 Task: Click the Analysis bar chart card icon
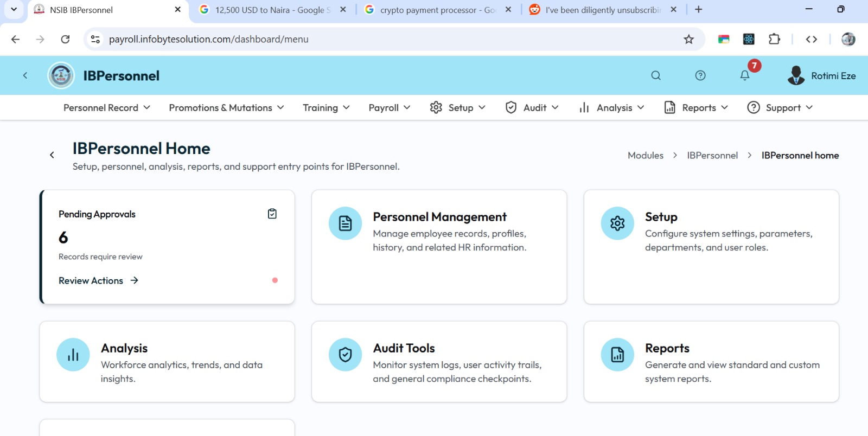[73, 355]
